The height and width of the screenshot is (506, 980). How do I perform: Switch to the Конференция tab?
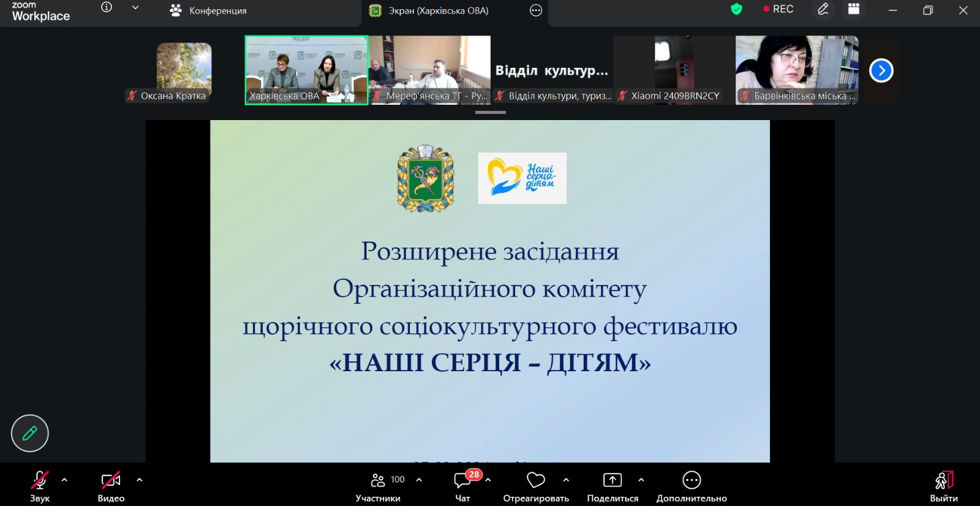pyautogui.click(x=209, y=10)
